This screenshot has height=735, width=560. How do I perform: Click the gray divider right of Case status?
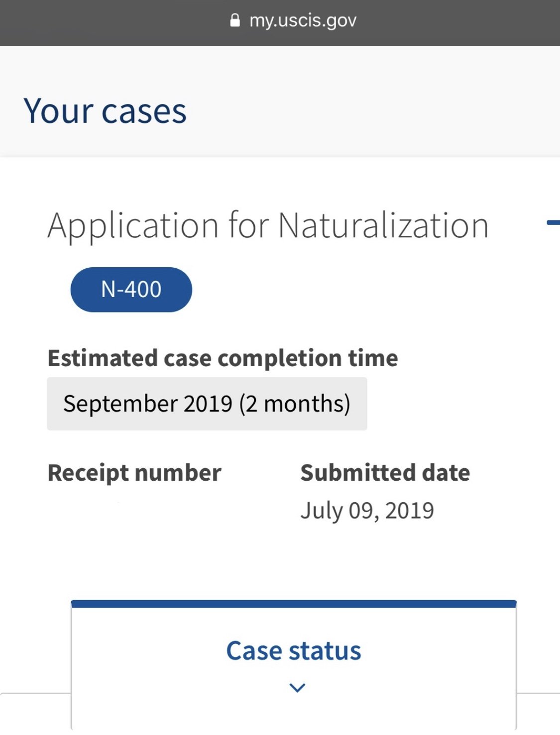point(538,693)
